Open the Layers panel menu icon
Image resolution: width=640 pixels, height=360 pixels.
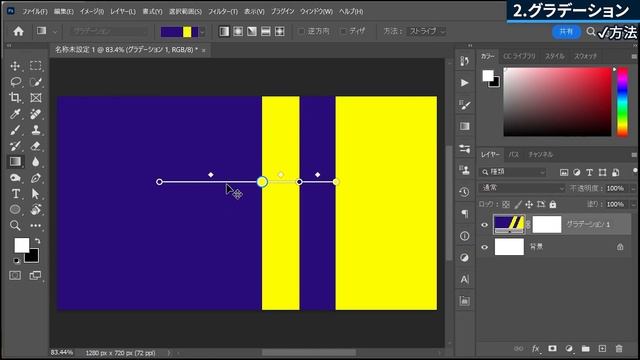[x=634, y=155]
